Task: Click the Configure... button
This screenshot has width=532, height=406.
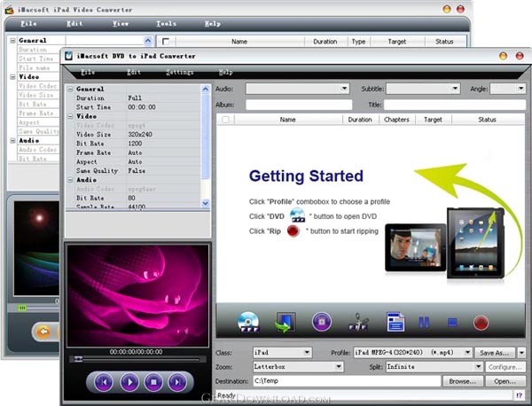Action: click(505, 367)
